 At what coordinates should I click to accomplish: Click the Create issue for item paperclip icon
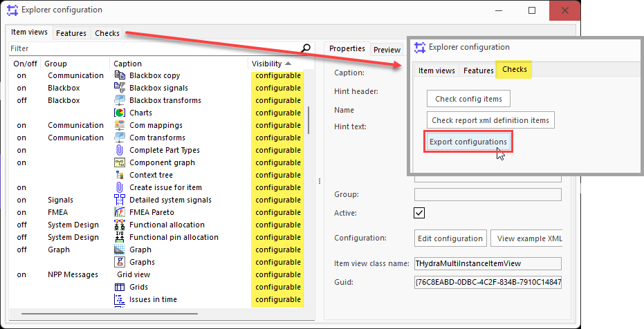[120, 187]
